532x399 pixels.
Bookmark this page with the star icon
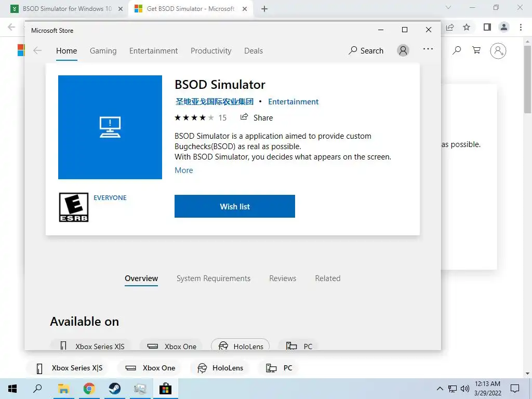(x=467, y=27)
